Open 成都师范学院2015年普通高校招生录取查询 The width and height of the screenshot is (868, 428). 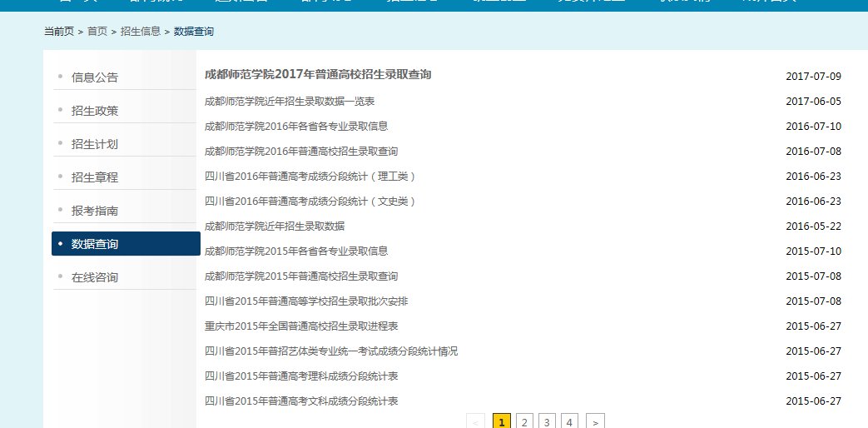click(x=301, y=276)
